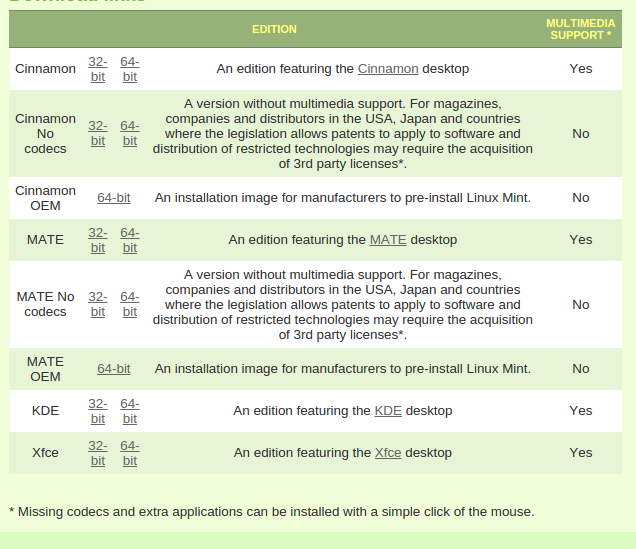Click Cinnamon OEM installation image description

point(343,198)
